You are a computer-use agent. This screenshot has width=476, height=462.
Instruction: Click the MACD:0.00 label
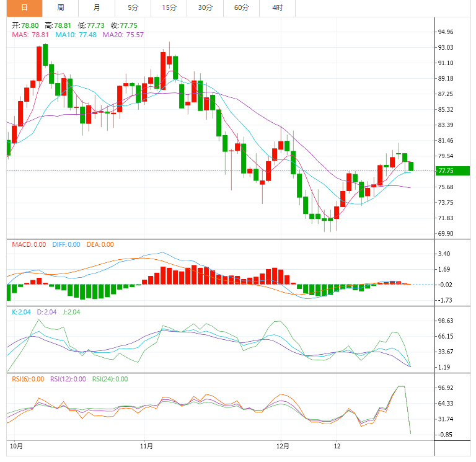29,244
